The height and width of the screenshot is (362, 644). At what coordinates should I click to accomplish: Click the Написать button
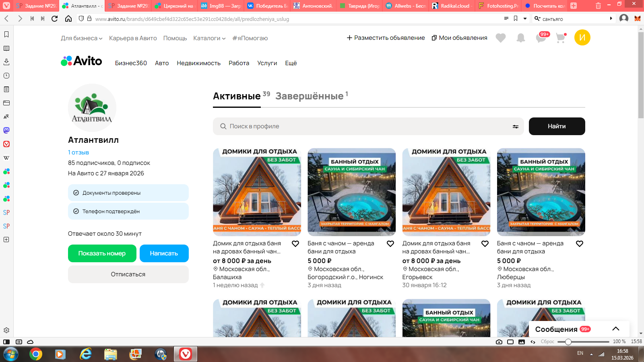coord(164,253)
